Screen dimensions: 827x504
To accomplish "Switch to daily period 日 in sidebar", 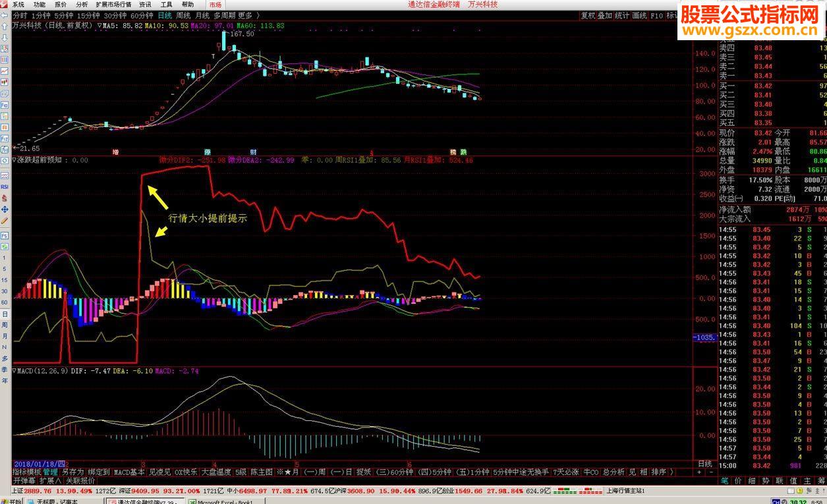I will tap(5, 314).
